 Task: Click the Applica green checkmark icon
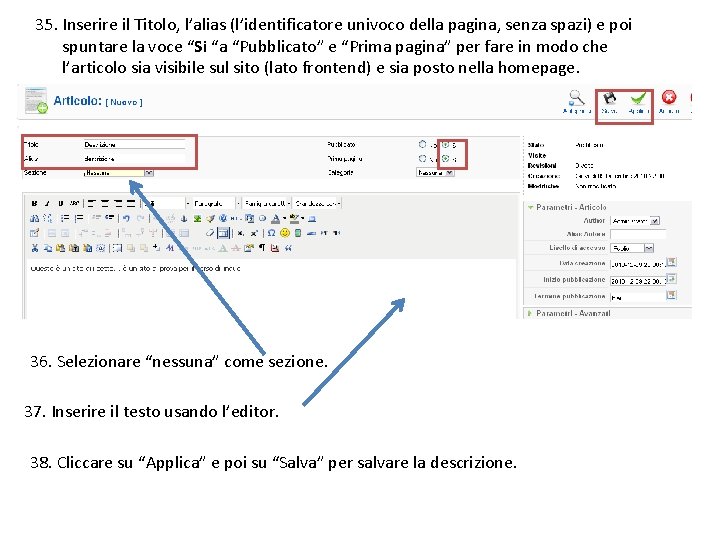[638, 98]
